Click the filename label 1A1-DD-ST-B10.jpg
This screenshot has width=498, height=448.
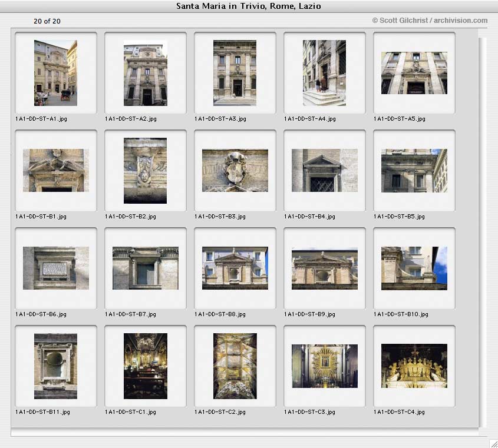(x=401, y=314)
